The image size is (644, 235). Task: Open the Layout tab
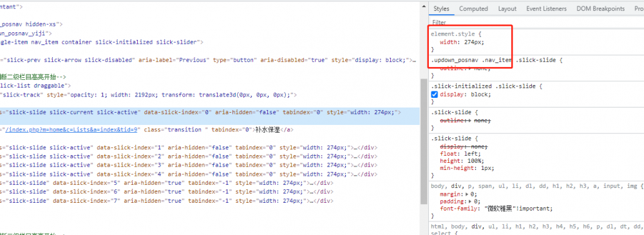[507, 8]
